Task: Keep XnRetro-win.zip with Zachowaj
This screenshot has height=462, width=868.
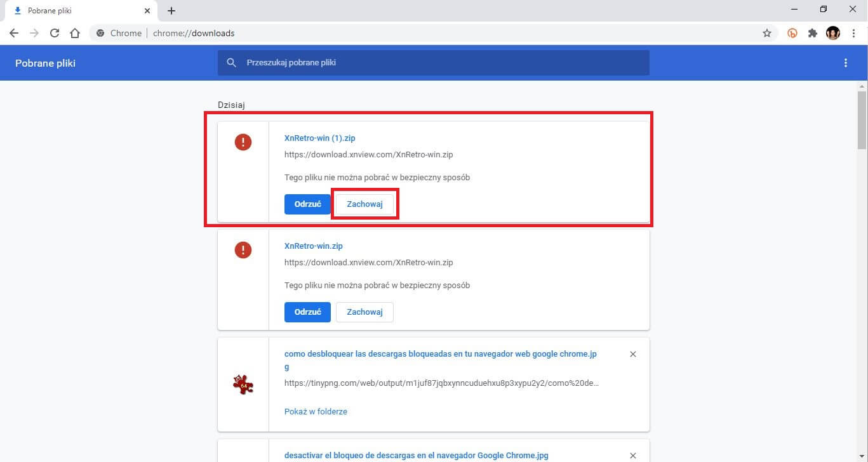Action: point(364,312)
